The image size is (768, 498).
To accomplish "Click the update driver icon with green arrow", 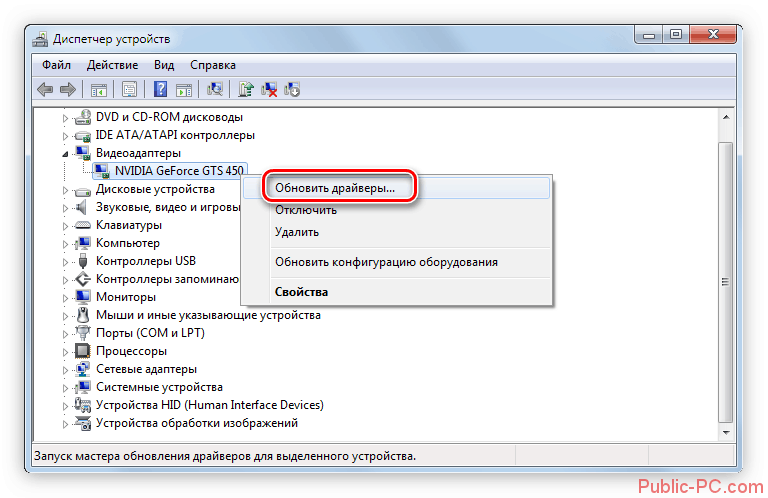I will (246, 89).
